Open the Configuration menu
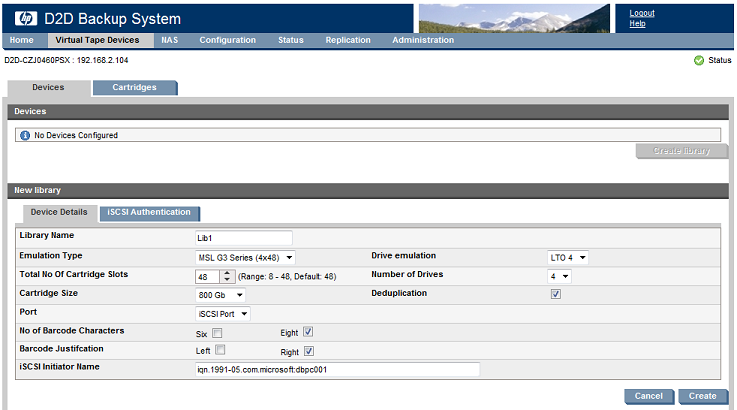Screen dimensions: 737x410 click(227, 40)
